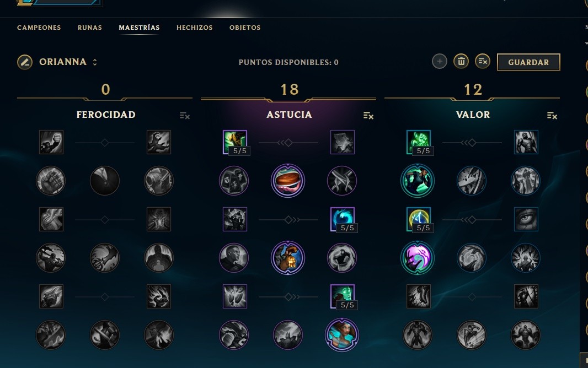Open the CAMPEONES tab
This screenshot has height=368, width=588.
tap(39, 28)
